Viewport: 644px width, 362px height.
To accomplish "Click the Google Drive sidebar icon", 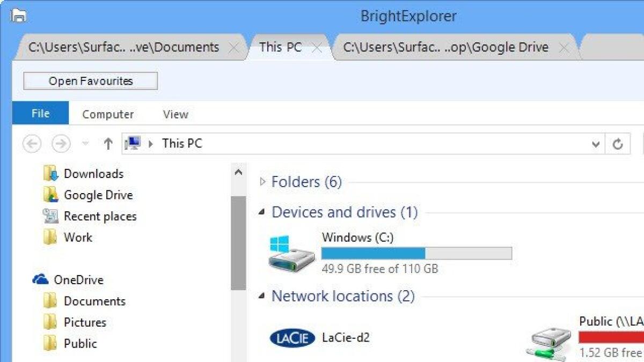I will click(x=51, y=194).
